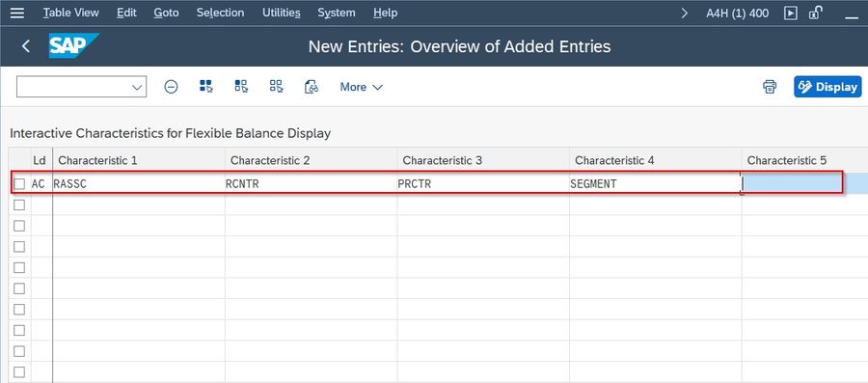Click the title New Entries: Overview of Added Entries
This screenshot has height=383, width=868.
click(459, 46)
